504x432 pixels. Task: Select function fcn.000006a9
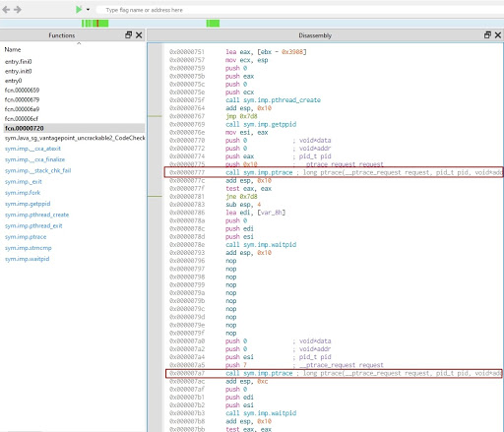pos(22,109)
